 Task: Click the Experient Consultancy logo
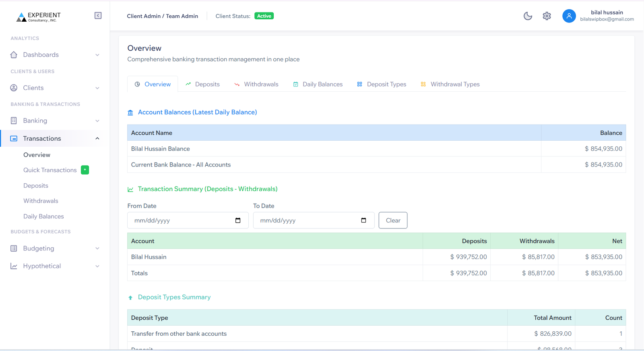[x=39, y=17]
